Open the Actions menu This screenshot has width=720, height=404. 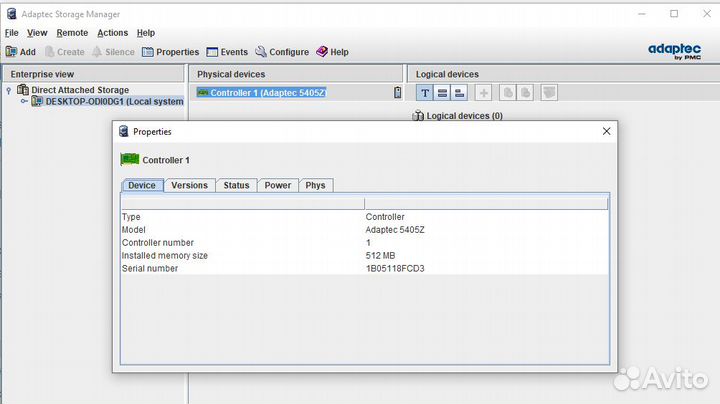(112, 33)
